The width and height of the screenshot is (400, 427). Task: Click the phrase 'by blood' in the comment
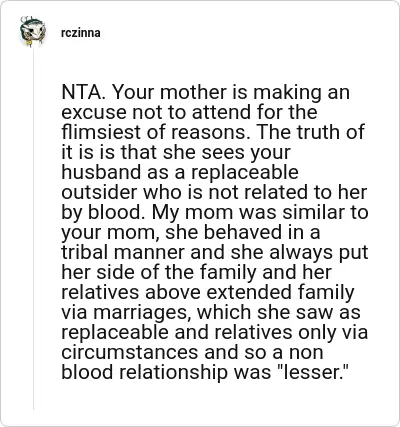(x=101, y=213)
